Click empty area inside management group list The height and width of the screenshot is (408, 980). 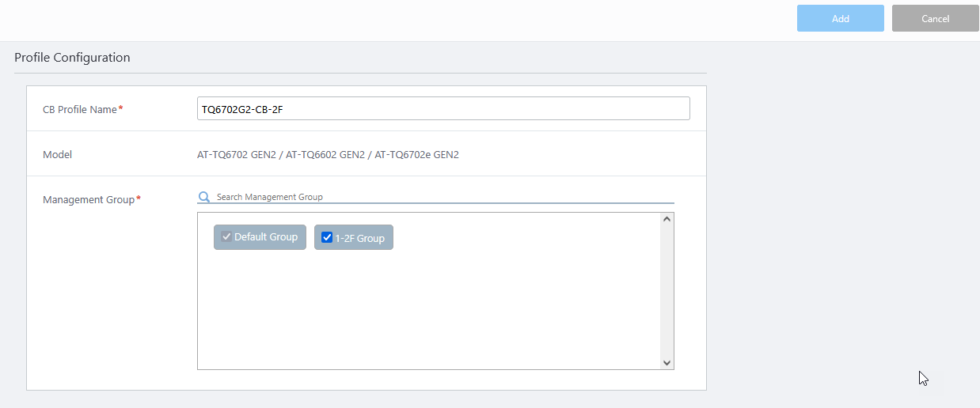coord(427,316)
